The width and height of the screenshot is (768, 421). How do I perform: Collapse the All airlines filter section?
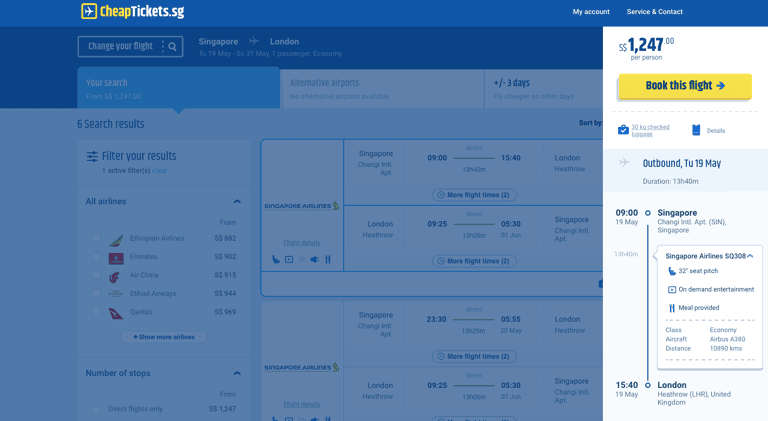[x=237, y=201]
